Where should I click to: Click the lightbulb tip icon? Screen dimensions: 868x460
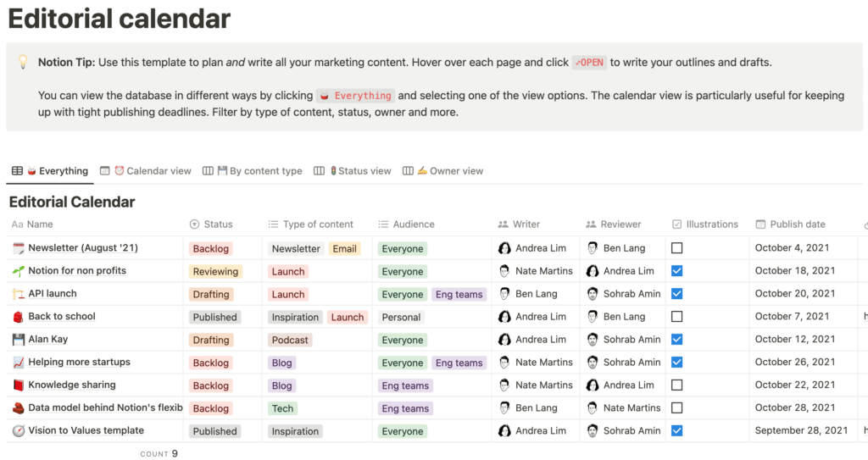pyautogui.click(x=23, y=62)
